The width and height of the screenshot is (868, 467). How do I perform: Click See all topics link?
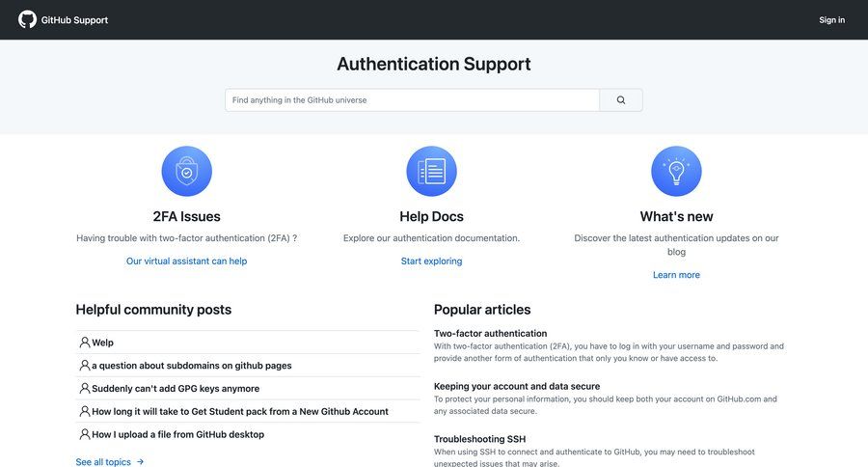(x=103, y=462)
